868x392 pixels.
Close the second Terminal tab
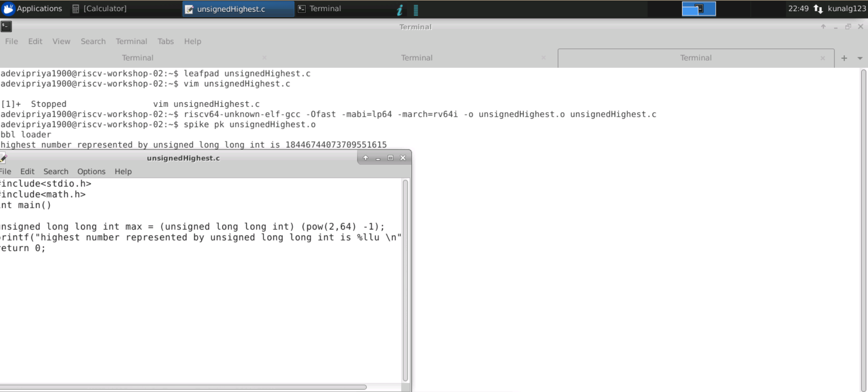(x=543, y=58)
